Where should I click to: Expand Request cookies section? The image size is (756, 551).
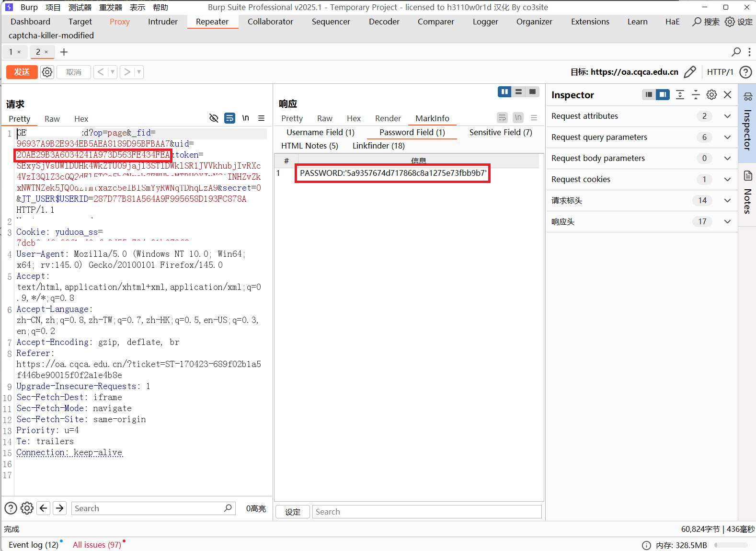[727, 179]
